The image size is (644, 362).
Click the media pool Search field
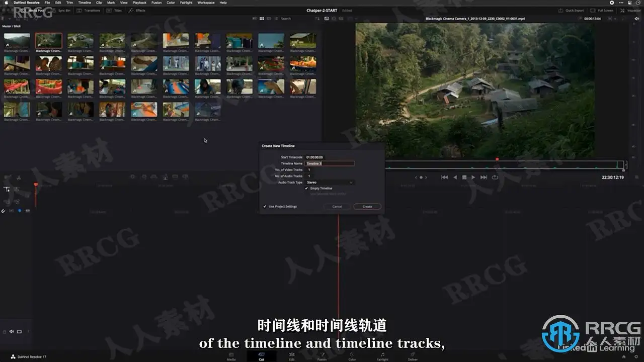[286, 19]
